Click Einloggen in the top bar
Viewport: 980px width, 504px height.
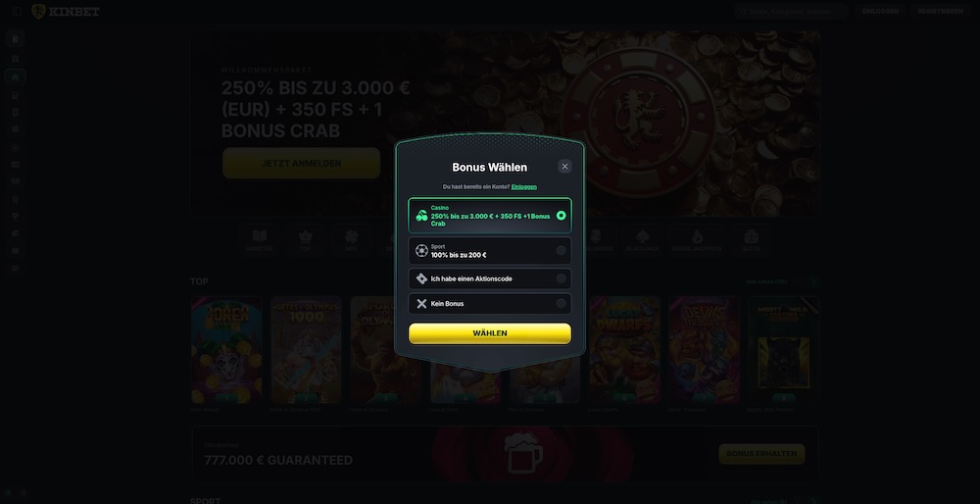click(x=880, y=11)
